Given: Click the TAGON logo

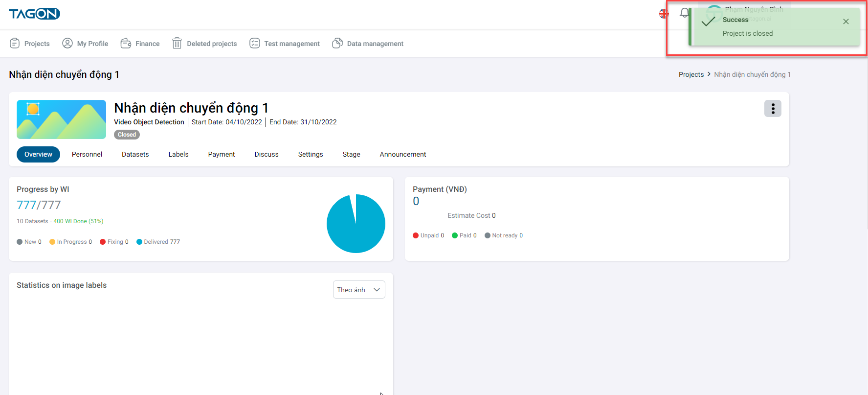Looking at the screenshot, I should coord(34,14).
